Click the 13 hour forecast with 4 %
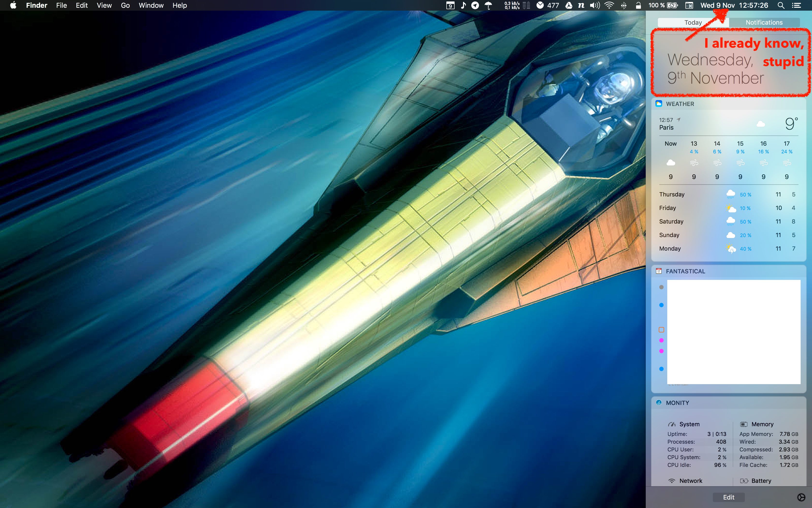The height and width of the screenshot is (508, 812). (694, 160)
